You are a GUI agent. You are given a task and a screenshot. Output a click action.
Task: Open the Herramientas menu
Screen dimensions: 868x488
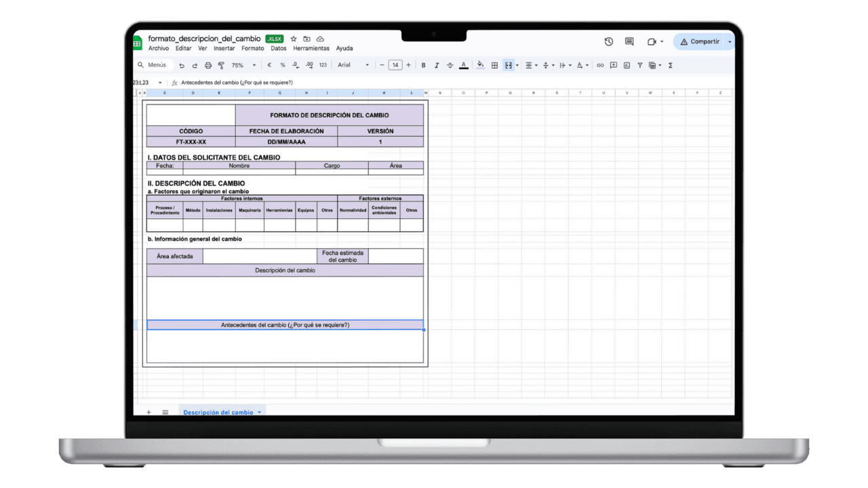coord(311,49)
